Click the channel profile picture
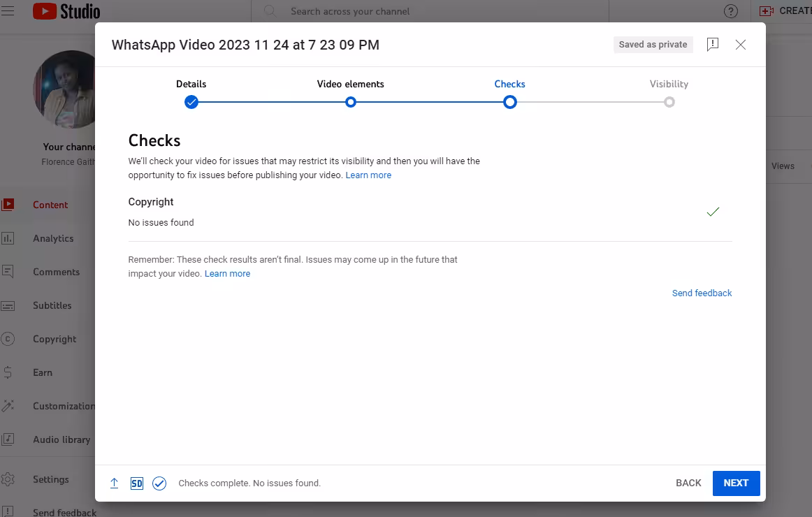The image size is (812, 517). click(x=64, y=89)
